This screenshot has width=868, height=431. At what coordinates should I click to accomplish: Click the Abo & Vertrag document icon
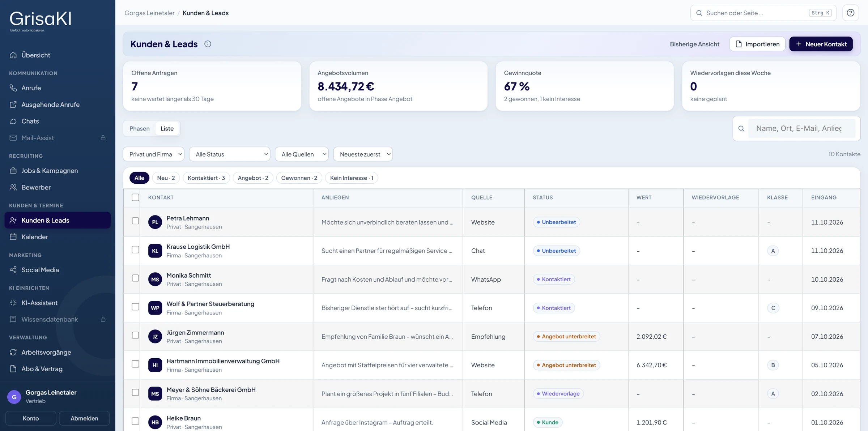tap(13, 369)
